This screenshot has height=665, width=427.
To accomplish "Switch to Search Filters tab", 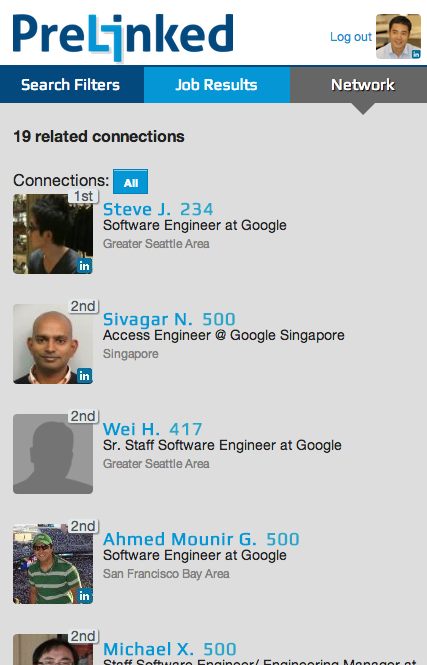I will (72, 85).
